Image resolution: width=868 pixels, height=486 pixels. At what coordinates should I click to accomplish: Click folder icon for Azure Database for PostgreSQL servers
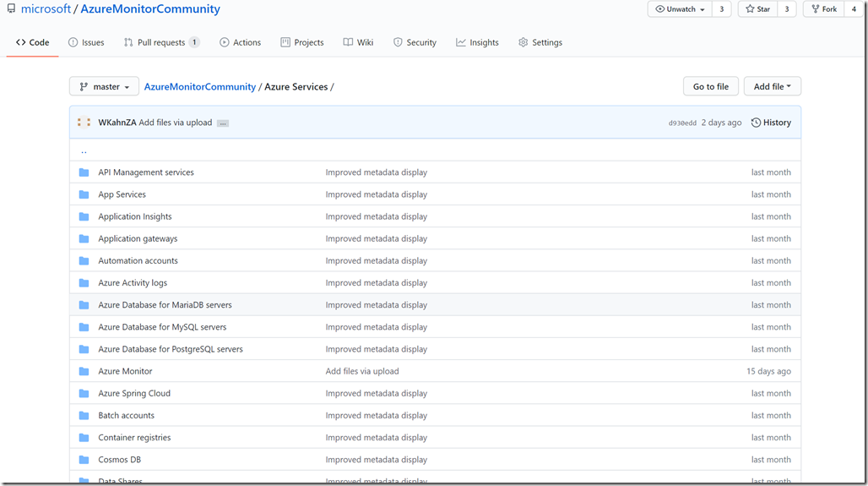[84, 350]
